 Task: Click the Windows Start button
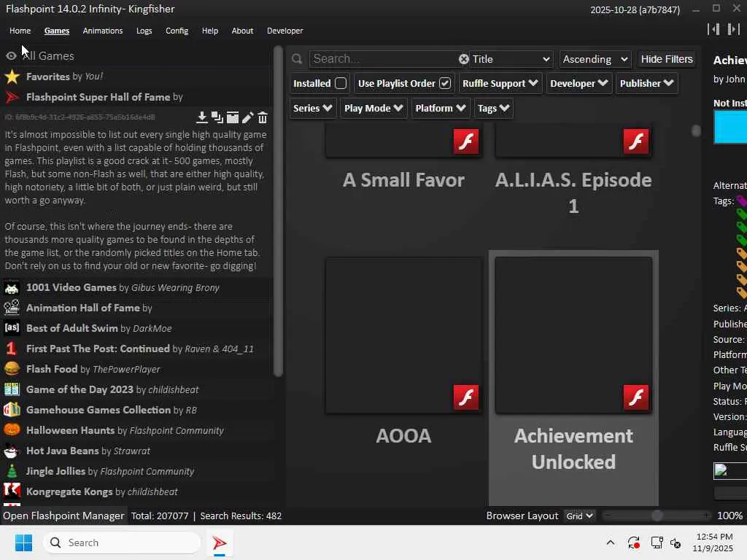(23, 542)
